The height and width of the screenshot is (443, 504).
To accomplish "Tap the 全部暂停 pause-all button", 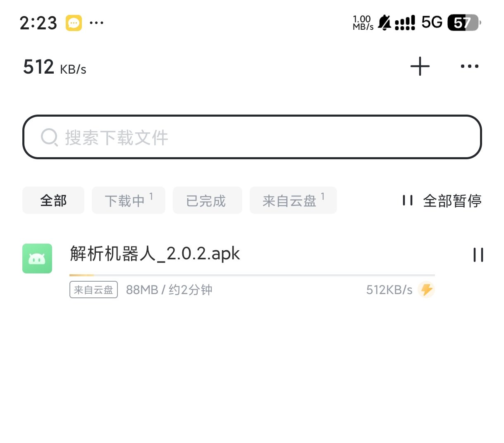I will [x=442, y=201].
